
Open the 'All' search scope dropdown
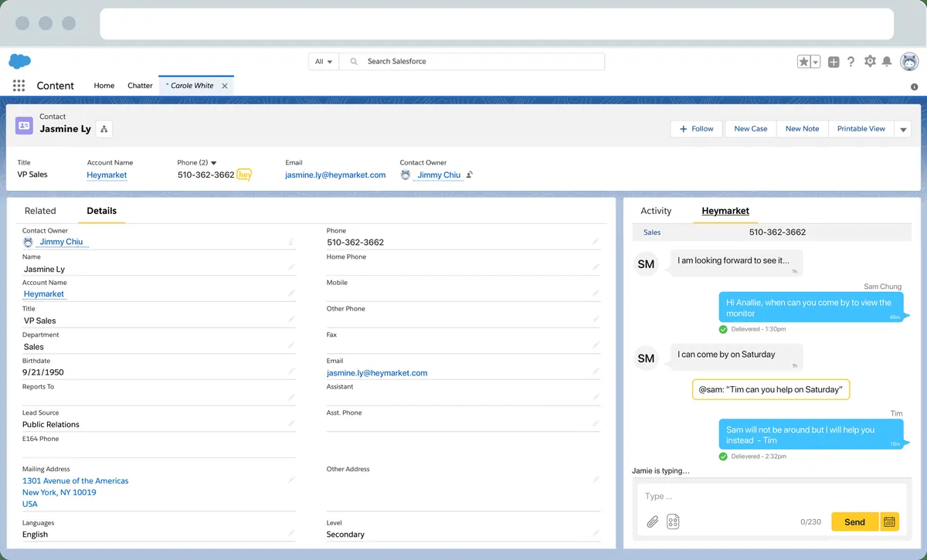coord(324,62)
